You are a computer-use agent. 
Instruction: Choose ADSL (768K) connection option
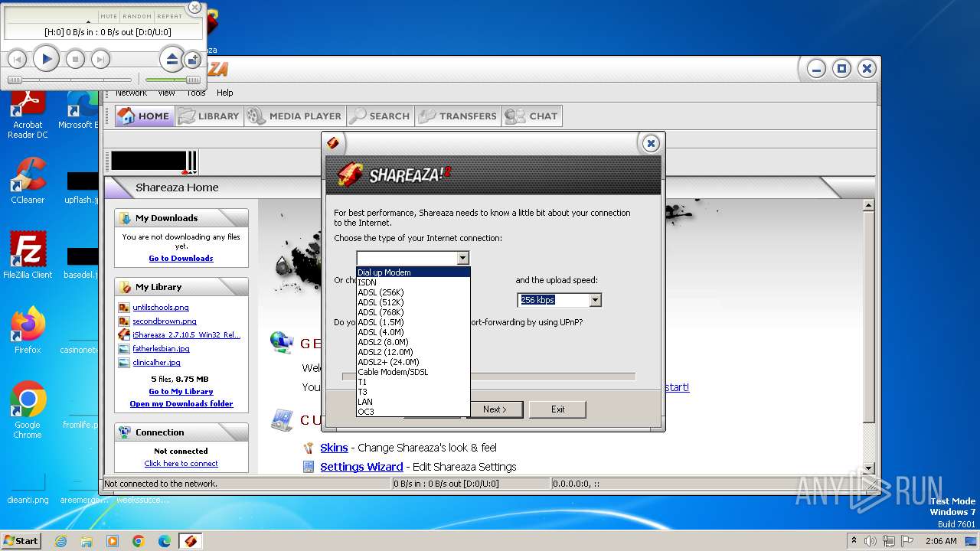[413, 312]
